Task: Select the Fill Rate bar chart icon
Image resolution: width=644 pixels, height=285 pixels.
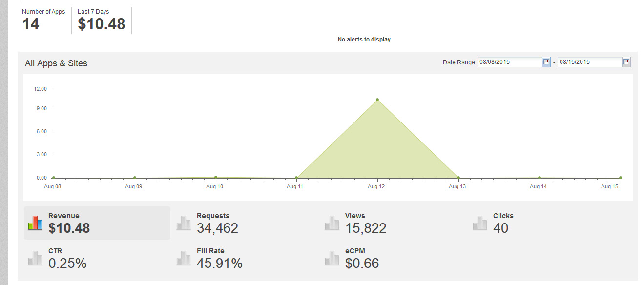Action: pyautogui.click(x=184, y=258)
